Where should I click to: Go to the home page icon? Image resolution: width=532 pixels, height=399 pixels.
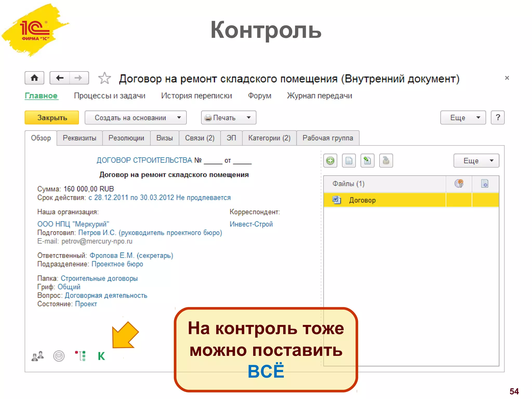click(x=34, y=78)
